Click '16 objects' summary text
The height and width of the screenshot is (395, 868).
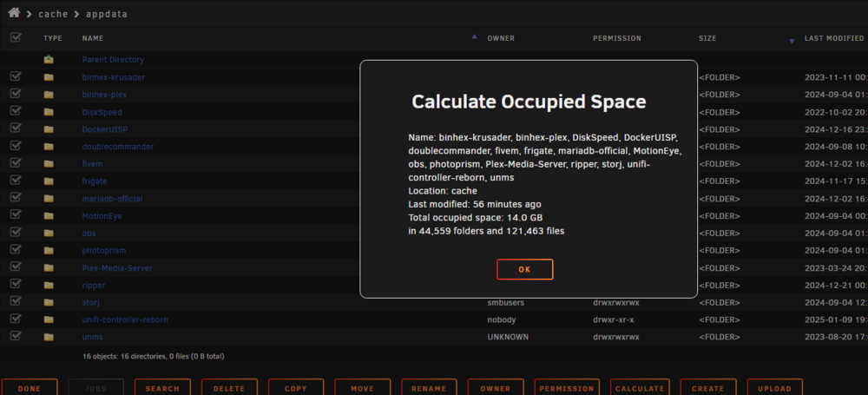tap(153, 356)
